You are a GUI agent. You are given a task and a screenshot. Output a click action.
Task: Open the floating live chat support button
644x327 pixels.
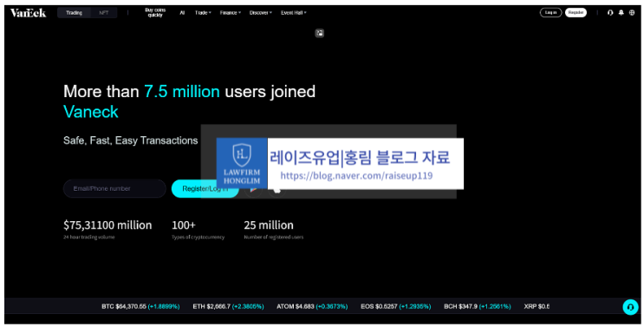point(630,307)
